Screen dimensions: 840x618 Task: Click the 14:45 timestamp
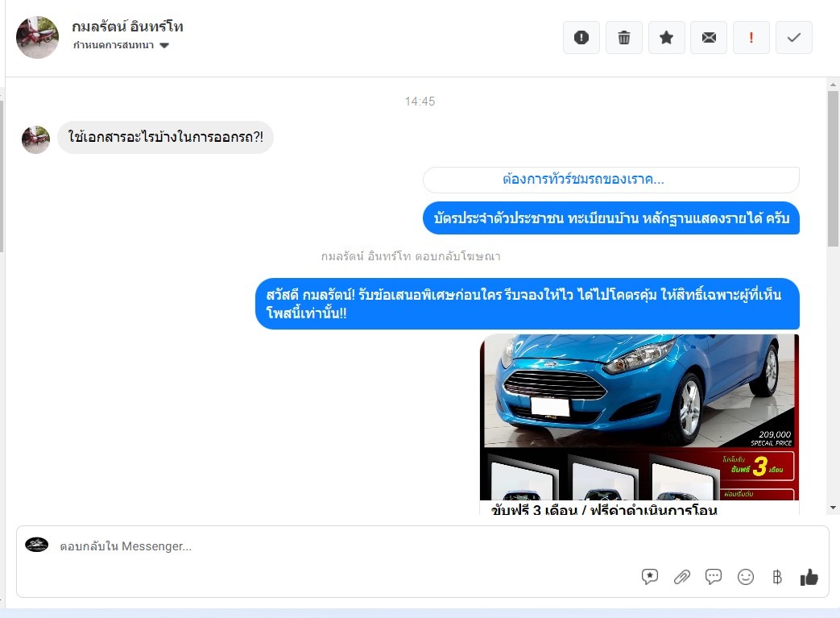420,102
